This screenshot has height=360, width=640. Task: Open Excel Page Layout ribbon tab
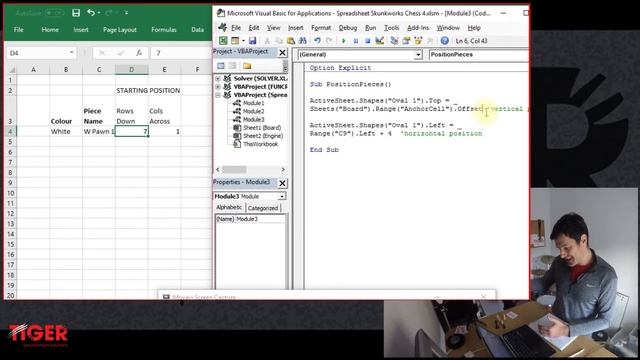pyautogui.click(x=120, y=29)
